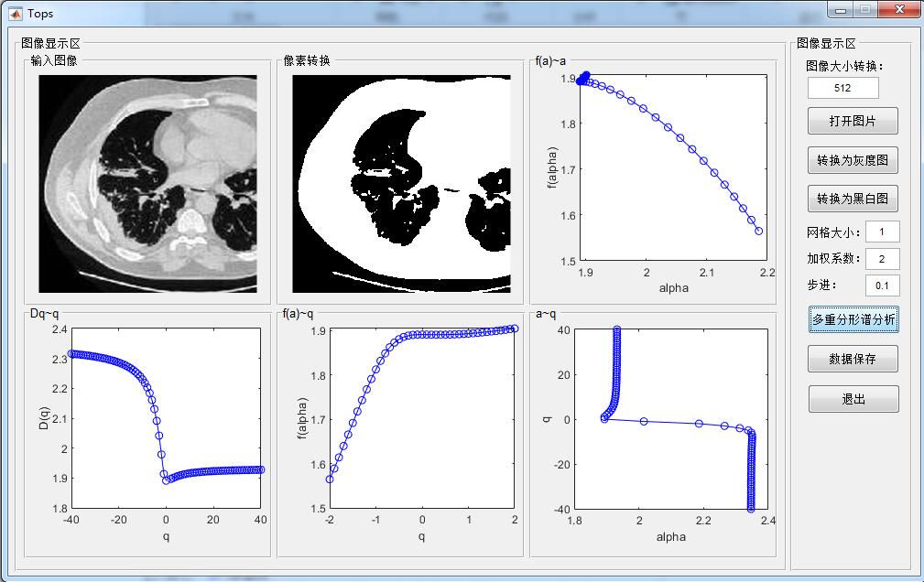
Task: Click 转换为黑白图 button
Action: 853,199
